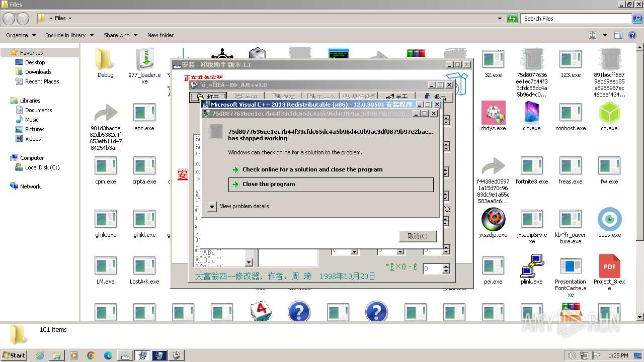Select the green cube cp.exe icon
The height and width of the screenshot is (362, 644).
pos(609,113)
